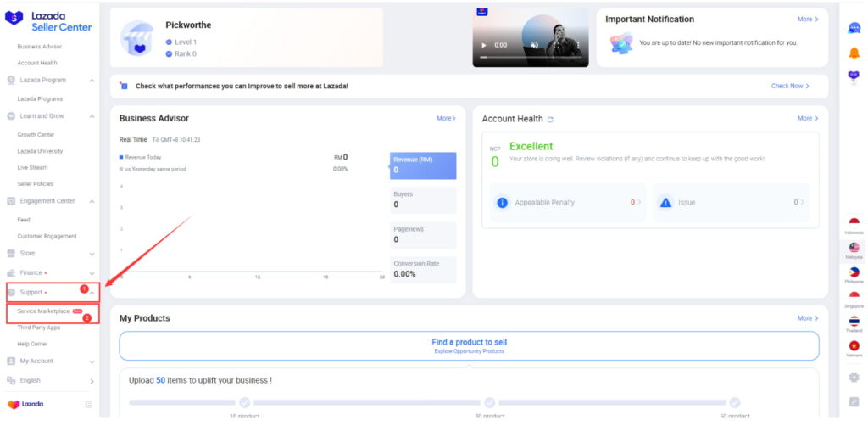Click the first upload milestone checkmark
This screenshot has width=868, height=426.
point(244,403)
